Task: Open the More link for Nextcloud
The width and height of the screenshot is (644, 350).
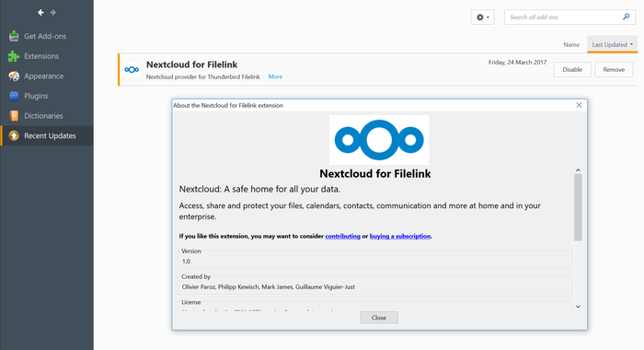Action: point(275,76)
